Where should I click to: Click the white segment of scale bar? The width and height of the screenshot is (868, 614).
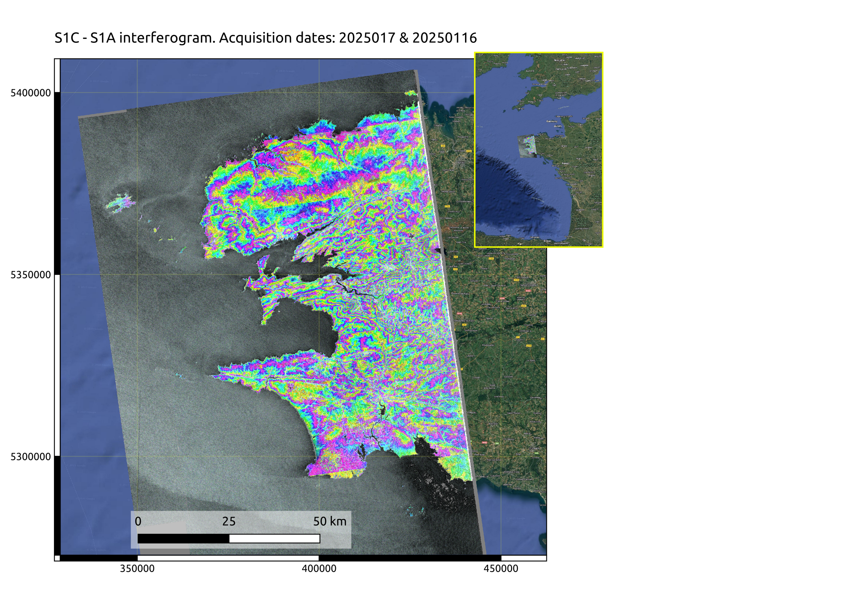tap(274, 538)
